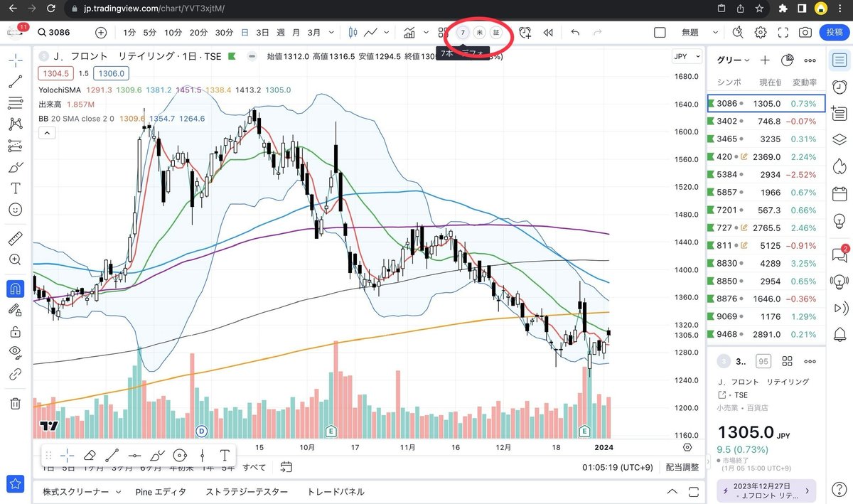Open the indicator templates grid

[x=443, y=33]
